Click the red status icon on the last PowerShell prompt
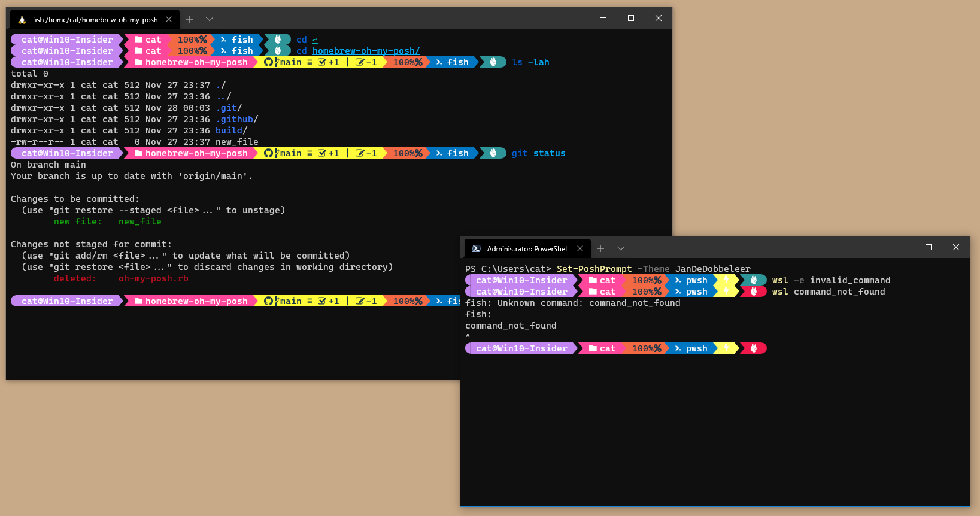 tap(754, 348)
